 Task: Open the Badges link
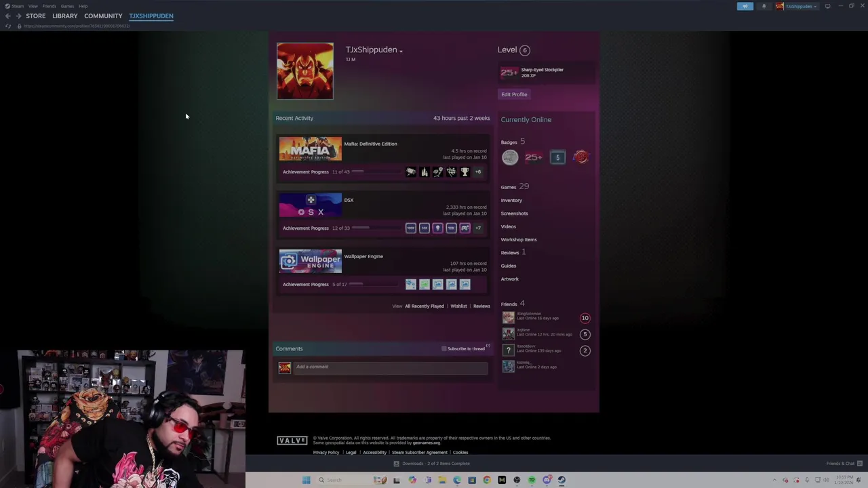tap(509, 142)
